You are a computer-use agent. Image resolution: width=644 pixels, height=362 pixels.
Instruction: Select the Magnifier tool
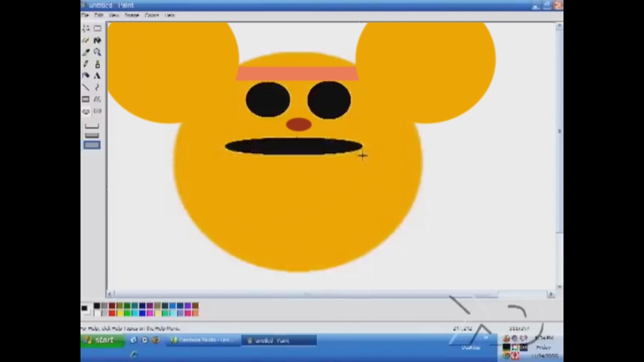[x=97, y=52]
